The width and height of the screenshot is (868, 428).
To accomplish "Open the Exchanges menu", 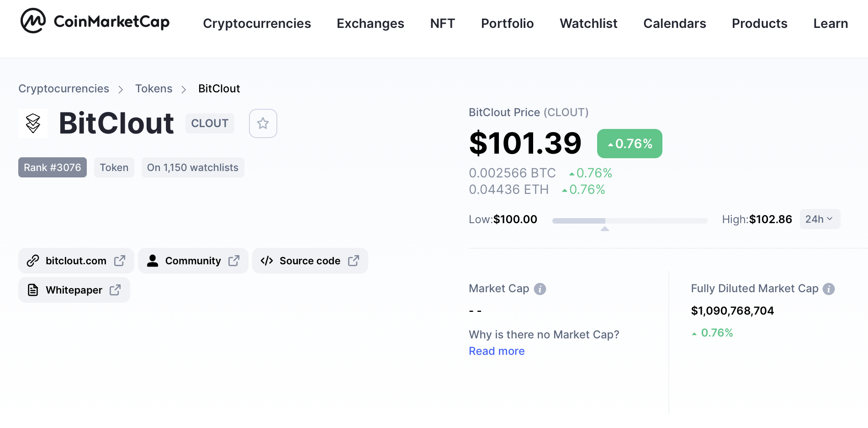I will tap(370, 23).
